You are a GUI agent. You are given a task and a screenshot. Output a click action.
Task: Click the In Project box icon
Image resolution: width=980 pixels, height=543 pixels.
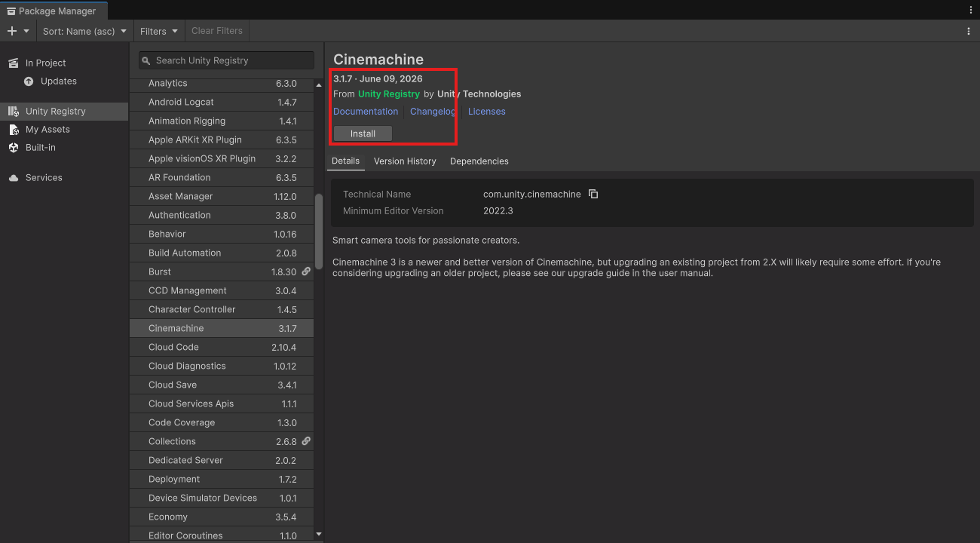13,63
